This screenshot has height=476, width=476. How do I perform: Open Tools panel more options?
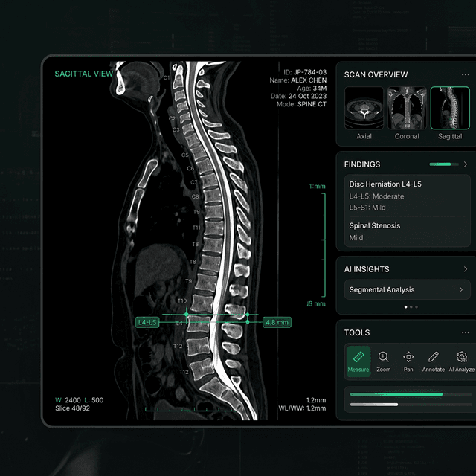pos(466,332)
